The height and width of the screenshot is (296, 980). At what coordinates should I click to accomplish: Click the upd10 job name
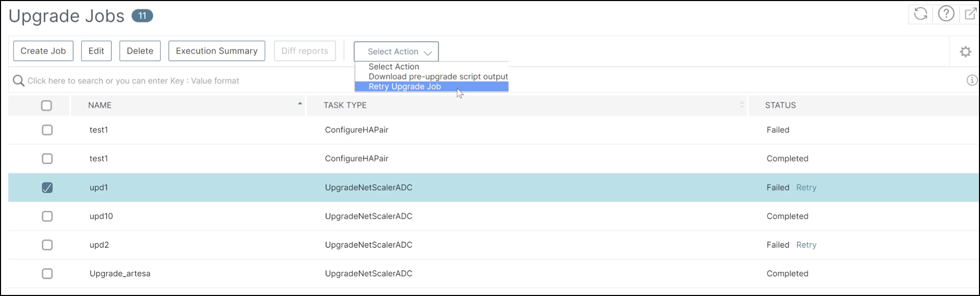click(101, 216)
